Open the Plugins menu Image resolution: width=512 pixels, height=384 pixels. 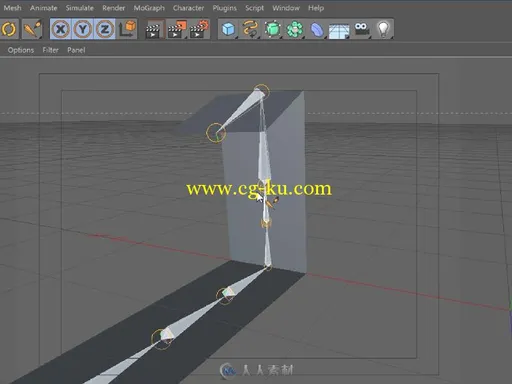pos(225,8)
